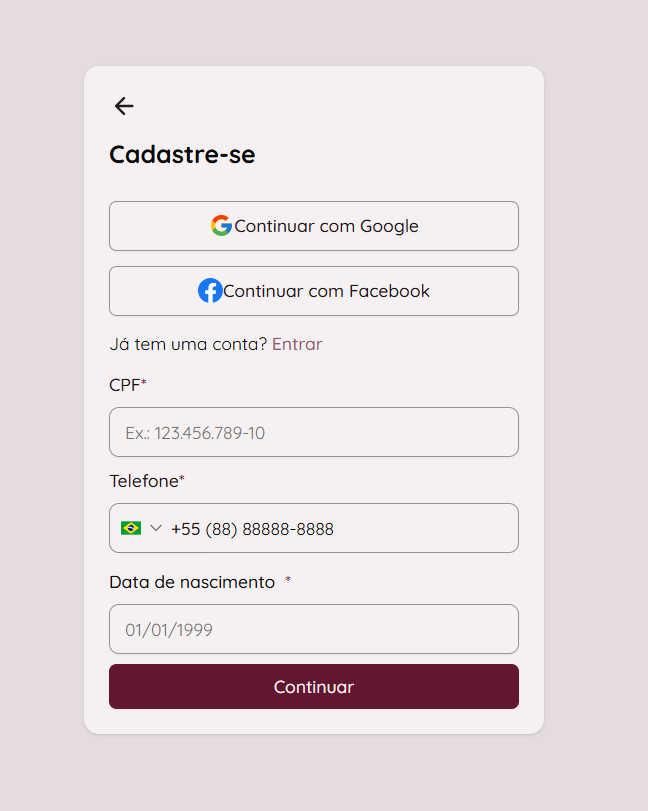Click the "Telefone" field label
This screenshot has width=648, height=811.
143,481
